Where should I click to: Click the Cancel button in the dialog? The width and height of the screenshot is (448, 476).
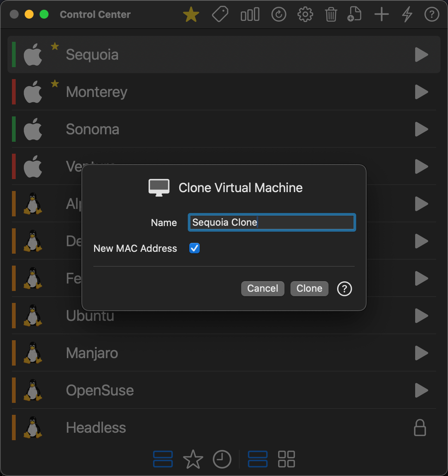pos(262,288)
